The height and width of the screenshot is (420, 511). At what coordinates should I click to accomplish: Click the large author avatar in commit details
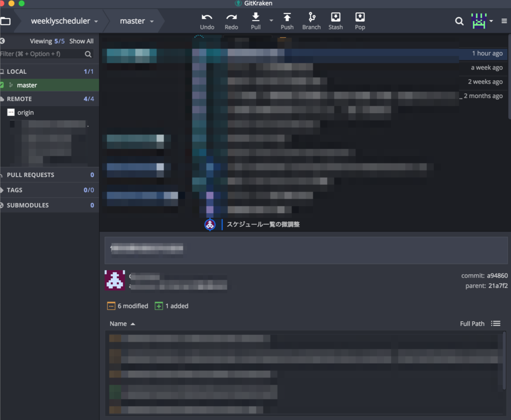(114, 280)
